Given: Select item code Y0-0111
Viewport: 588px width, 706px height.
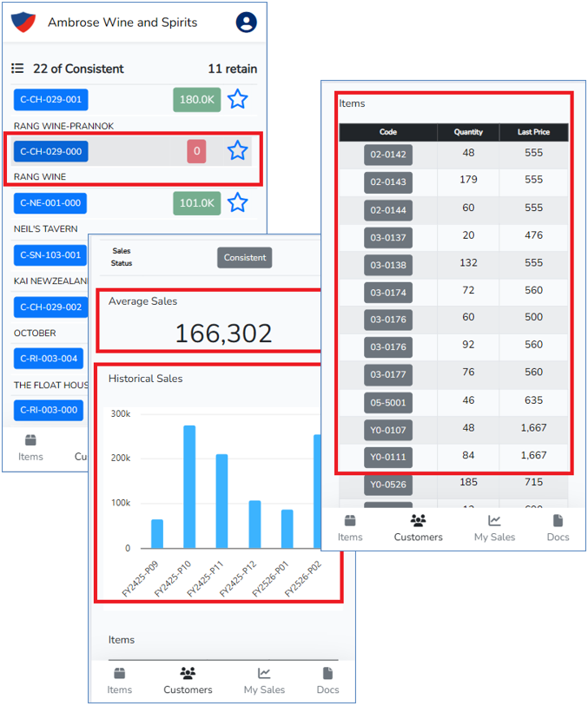Looking at the screenshot, I should coord(388,458).
